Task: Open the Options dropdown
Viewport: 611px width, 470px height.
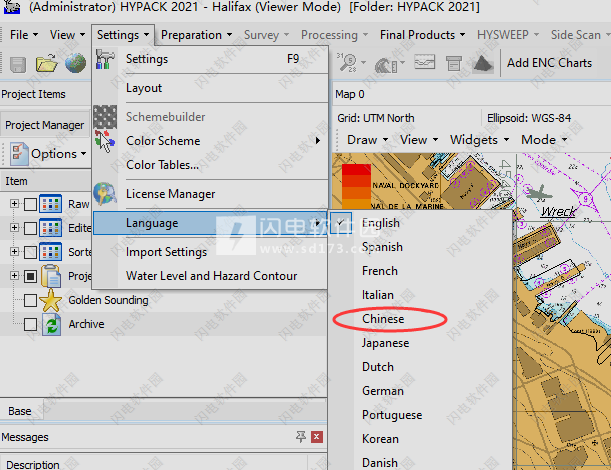Action: pos(58,154)
